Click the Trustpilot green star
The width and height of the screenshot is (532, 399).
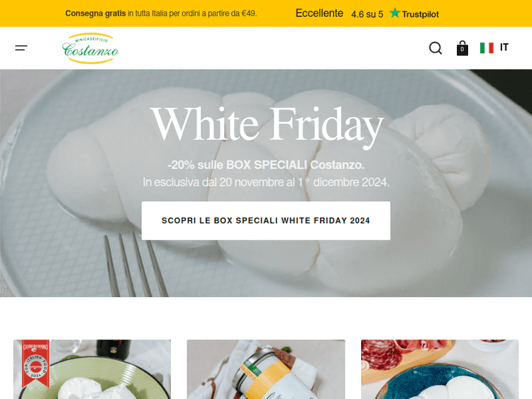pyautogui.click(x=394, y=13)
